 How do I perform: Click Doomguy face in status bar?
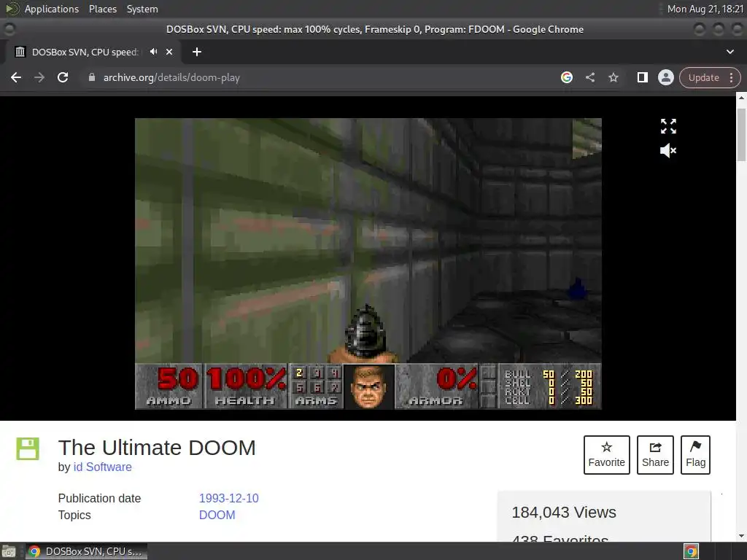[368, 386]
